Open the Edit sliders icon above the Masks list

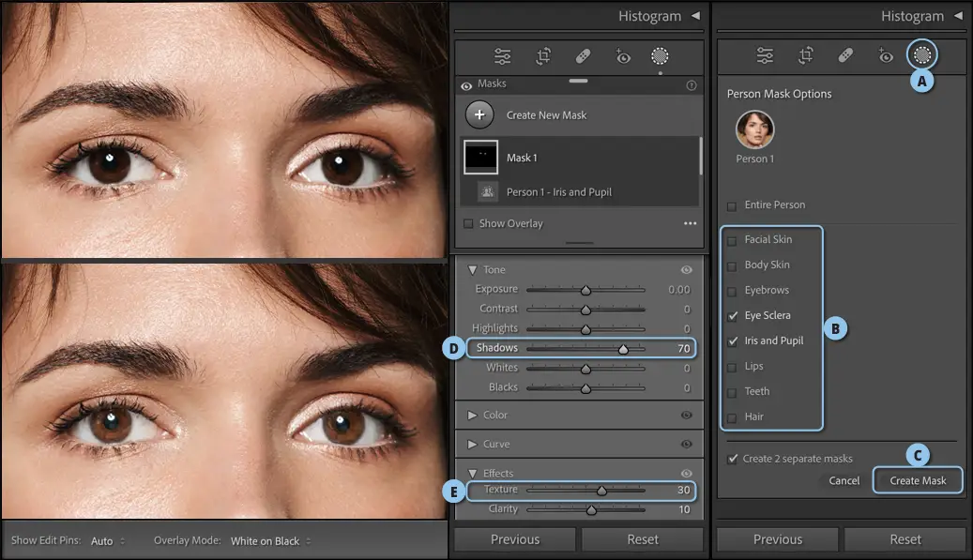(503, 56)
